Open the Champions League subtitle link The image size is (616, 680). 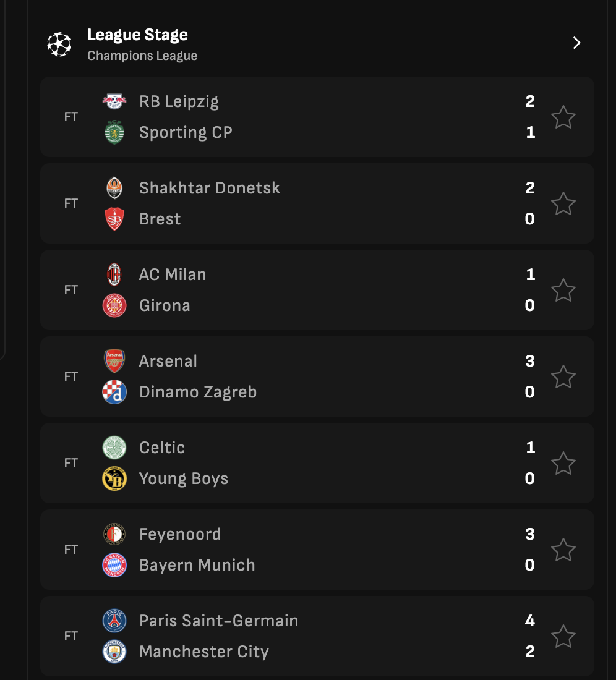[x=142, y=56]
